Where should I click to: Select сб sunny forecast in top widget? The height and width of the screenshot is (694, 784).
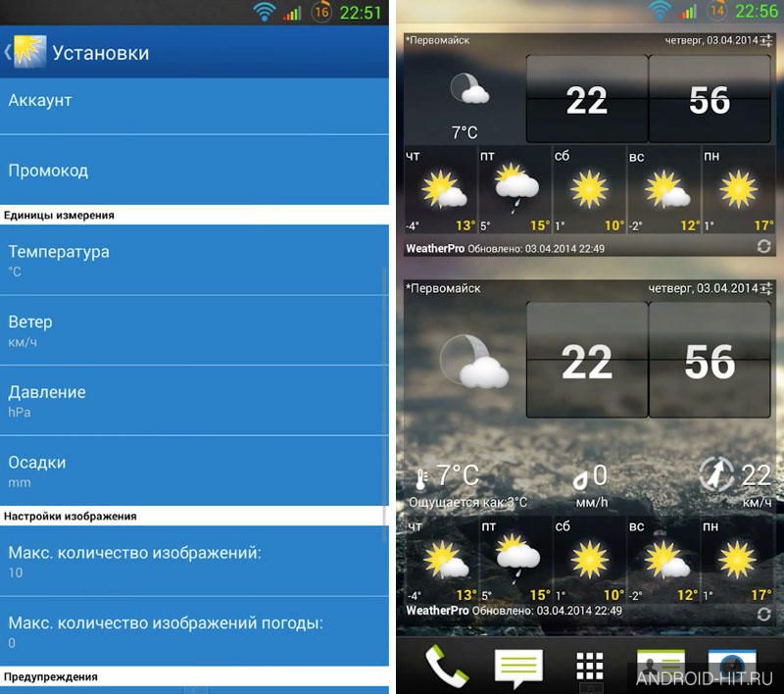590,189
